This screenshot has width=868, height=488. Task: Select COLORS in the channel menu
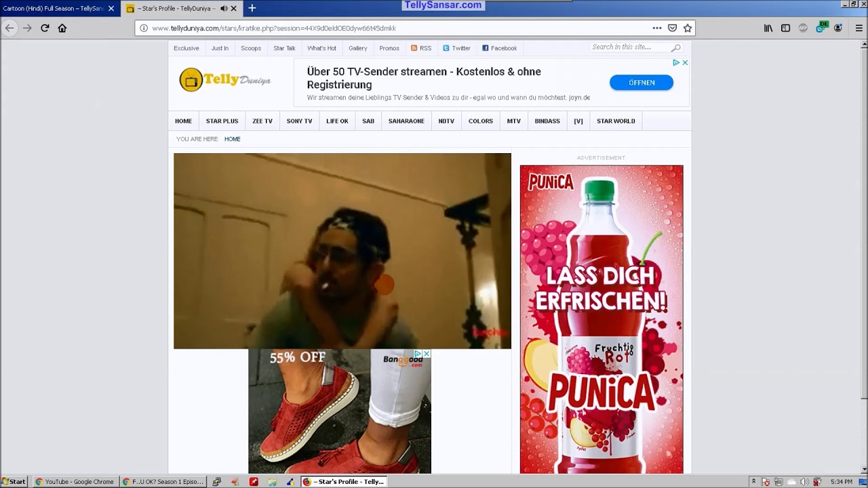pos(481,121)
